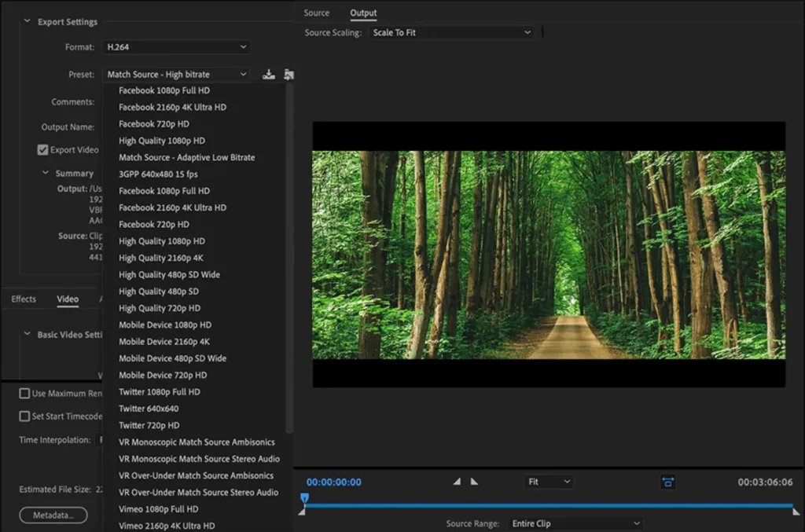Switch to the Video tab
This screenshot has height=532, width=805.
pyautogui.click(x=68, y=299)
